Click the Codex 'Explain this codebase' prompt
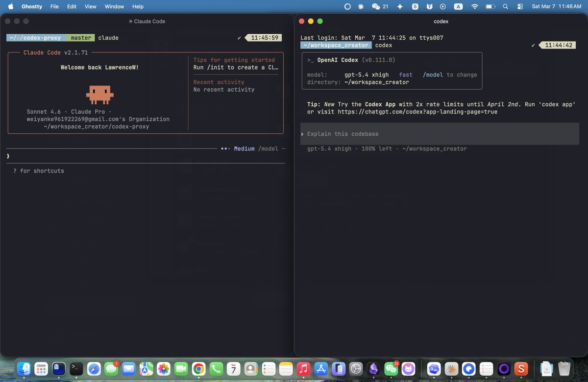This screenshot has width=588, height=382. pyautogui.click(x=440, y=134)
